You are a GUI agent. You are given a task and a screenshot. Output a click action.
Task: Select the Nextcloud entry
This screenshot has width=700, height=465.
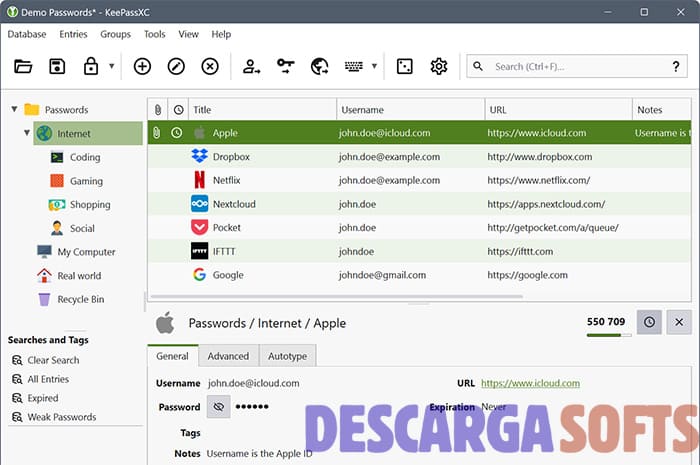[x=419, y=204]
